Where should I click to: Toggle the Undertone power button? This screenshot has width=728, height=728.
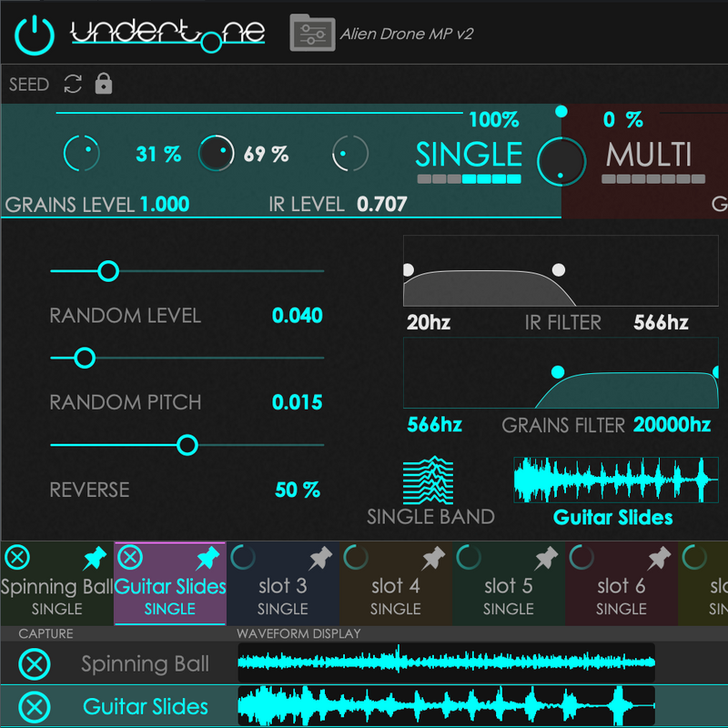coord(35,35)
